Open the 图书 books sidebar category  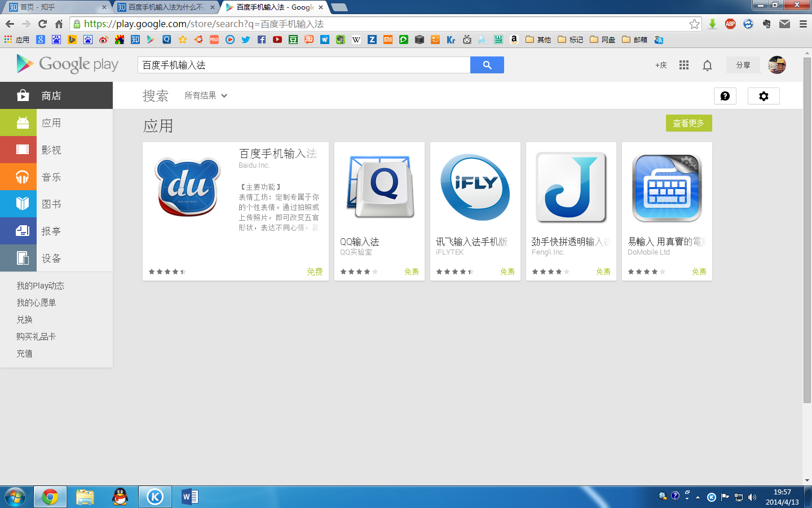pos(56,204)
